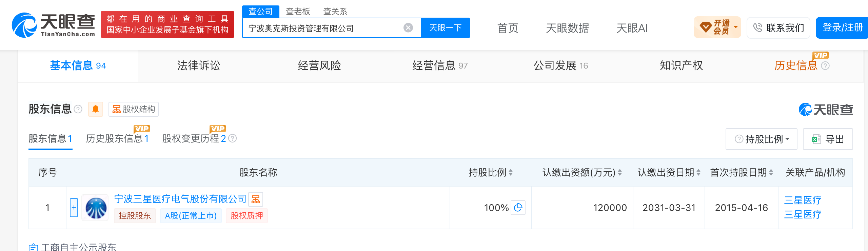Click equity structure icon beside shareholder name
The width and height of the screenshot is (868, 251).
pyautogui.click(x=256, y=199)
